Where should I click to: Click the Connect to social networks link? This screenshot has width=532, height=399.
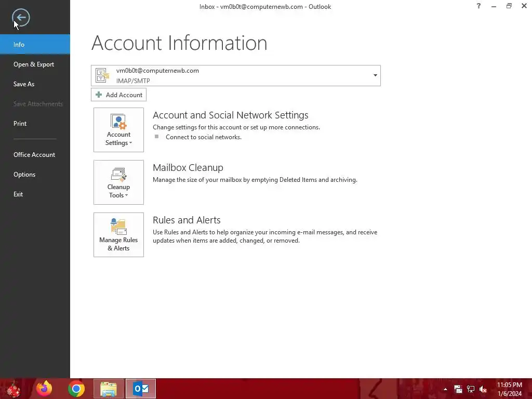(x=204, y=137)
